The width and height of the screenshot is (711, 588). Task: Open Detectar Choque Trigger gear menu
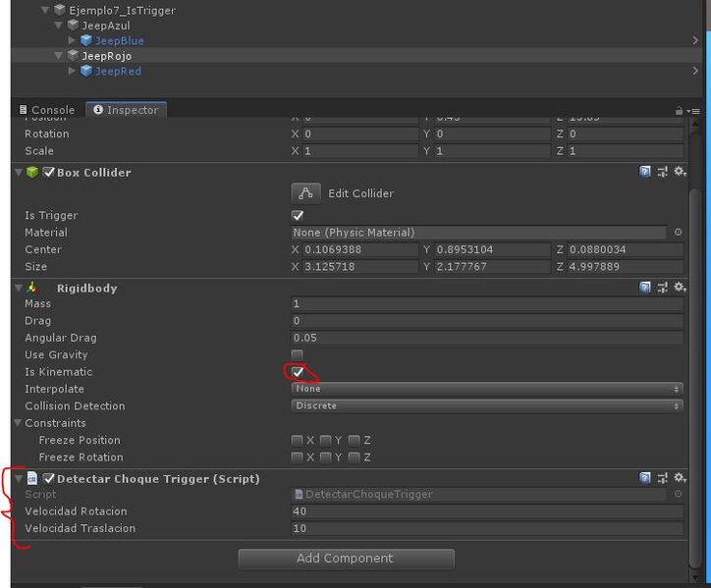[x=680, y=478]
